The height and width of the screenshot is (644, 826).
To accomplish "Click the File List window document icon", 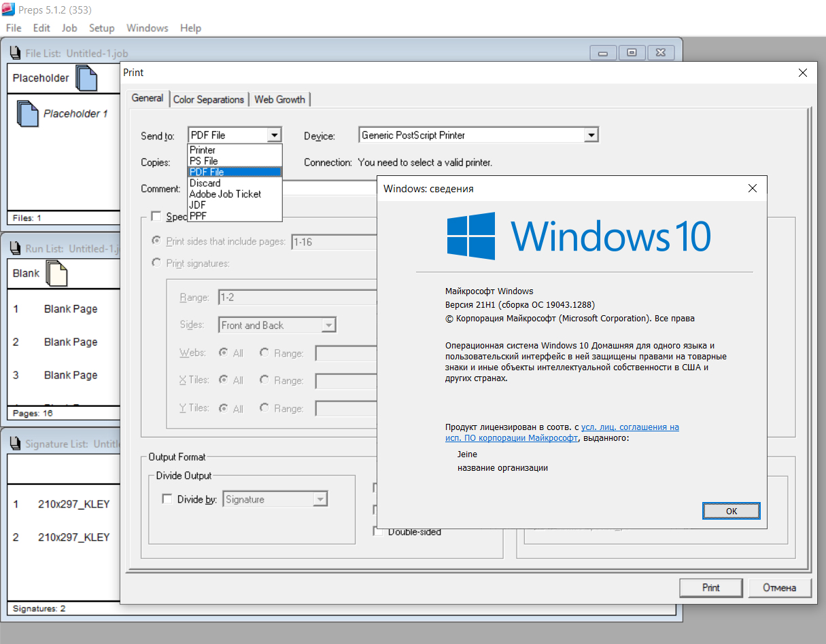I will point(15,53).
